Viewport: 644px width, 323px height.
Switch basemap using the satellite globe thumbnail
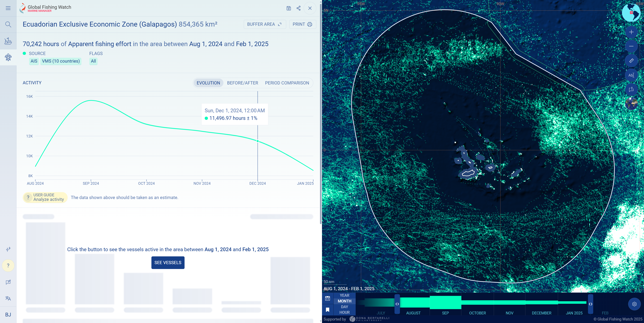click(631, 103)
